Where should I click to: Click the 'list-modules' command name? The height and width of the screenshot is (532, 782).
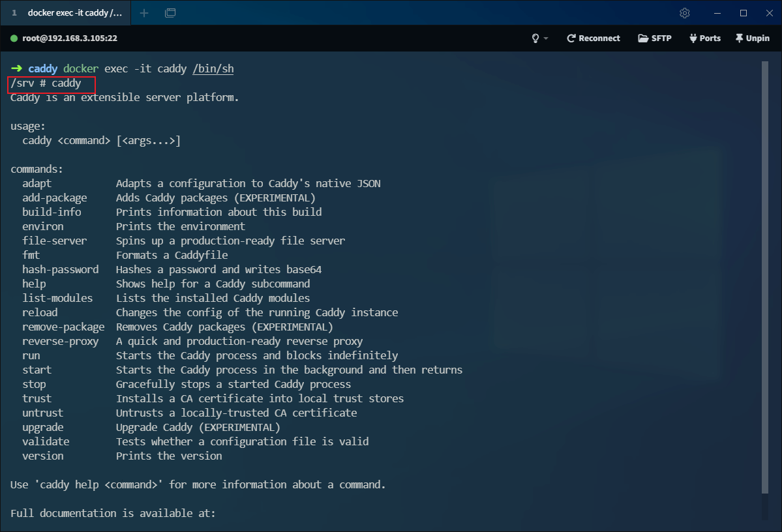[x=57, y=299]
